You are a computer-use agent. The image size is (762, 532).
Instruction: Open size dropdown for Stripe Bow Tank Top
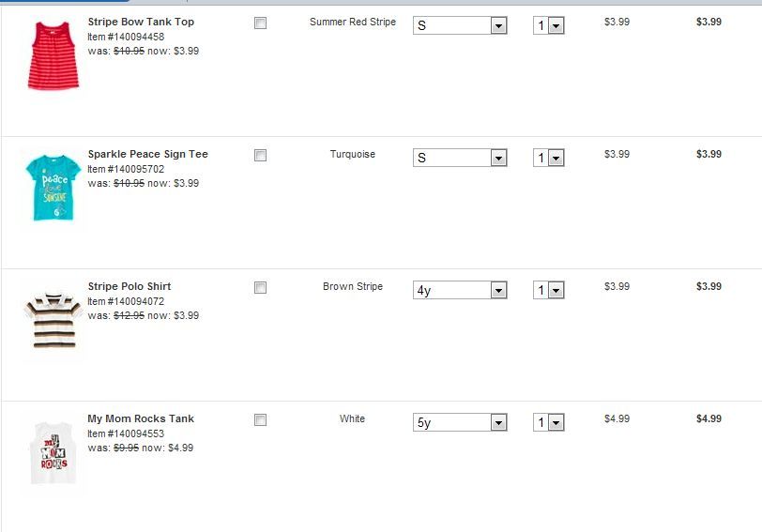click(x=460, y=26)
